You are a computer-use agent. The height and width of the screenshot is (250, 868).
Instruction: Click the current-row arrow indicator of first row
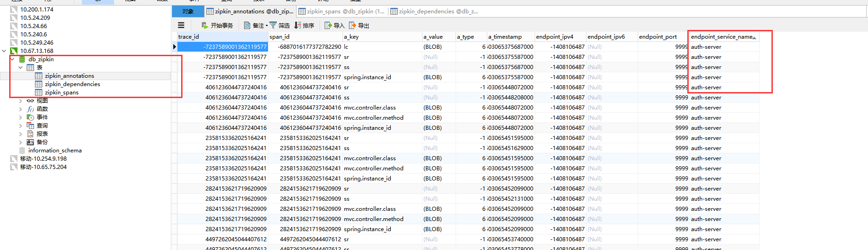tap(174, 47)
